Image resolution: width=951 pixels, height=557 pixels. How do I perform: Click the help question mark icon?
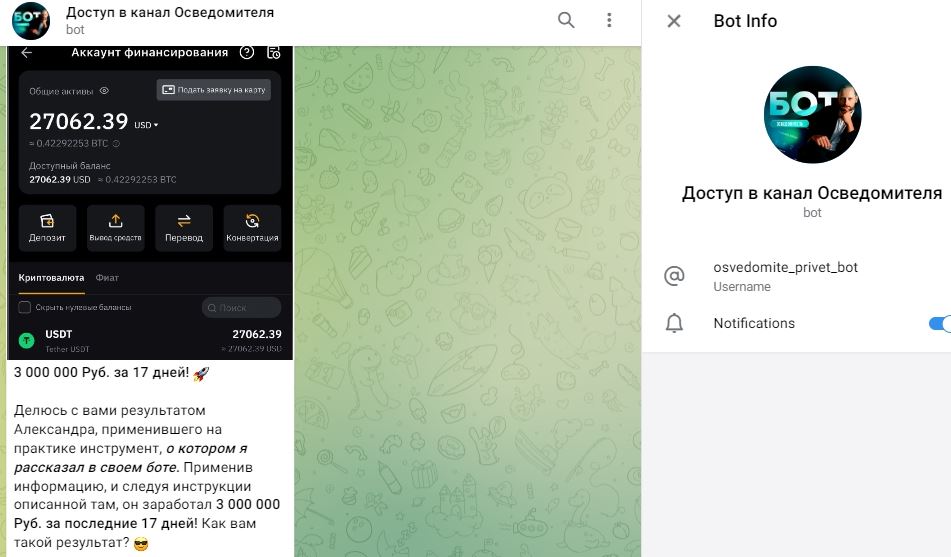(247, 53)
